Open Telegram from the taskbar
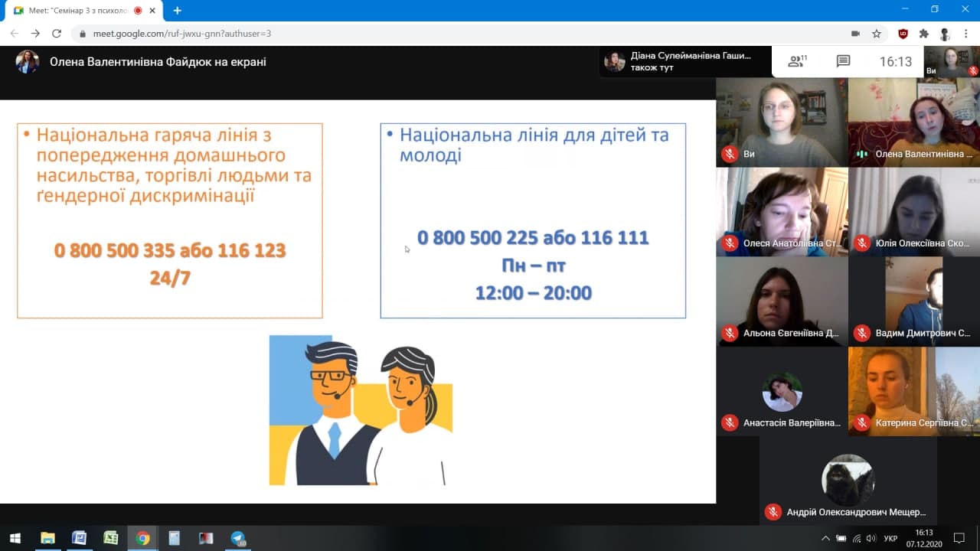The image size is (980, 551). point(237,538)
